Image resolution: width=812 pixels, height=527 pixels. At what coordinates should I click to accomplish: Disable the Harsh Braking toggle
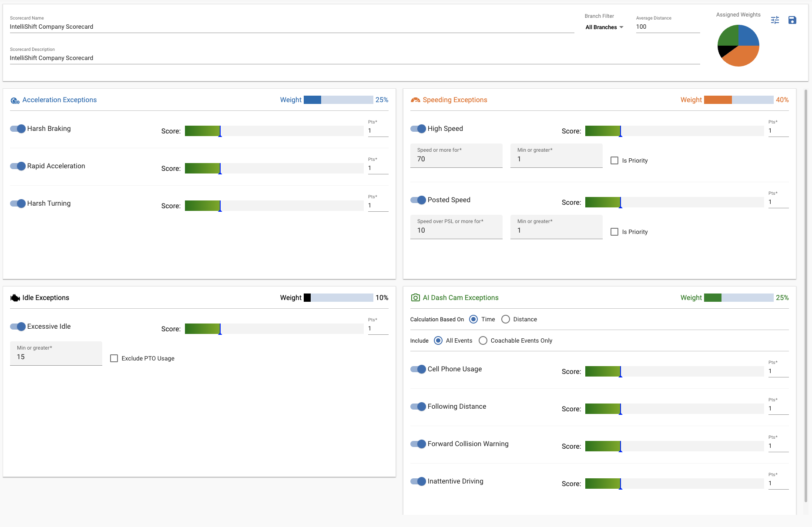pyautogui.click(x=18, y=129)
